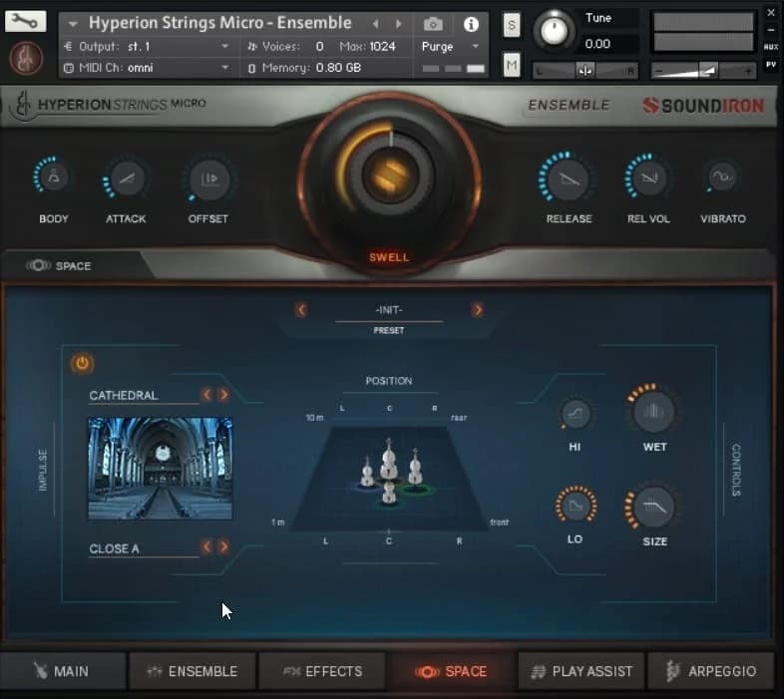Adjust the instrument volume slider
Image resolution: width=784 pixels, height=699 pixels.
pos(703,71)
